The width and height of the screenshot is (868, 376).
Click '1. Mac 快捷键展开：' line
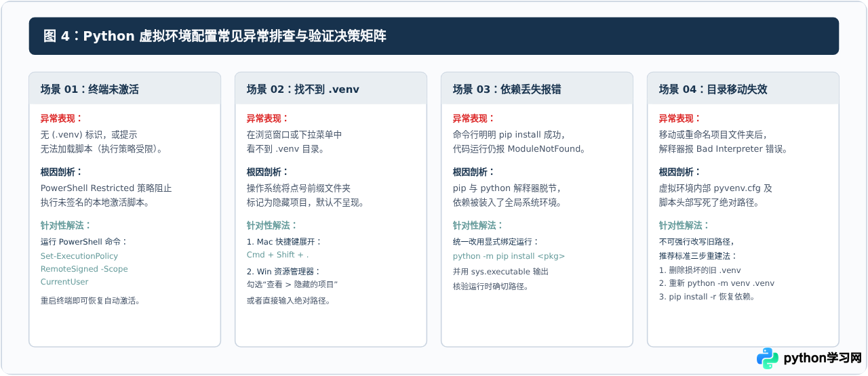click(x=284, y=241)
